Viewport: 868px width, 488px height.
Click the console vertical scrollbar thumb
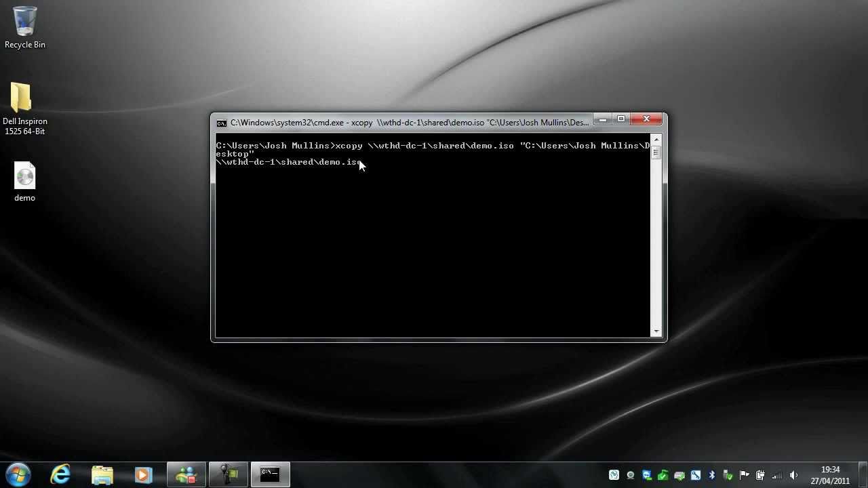pos(656,153)
